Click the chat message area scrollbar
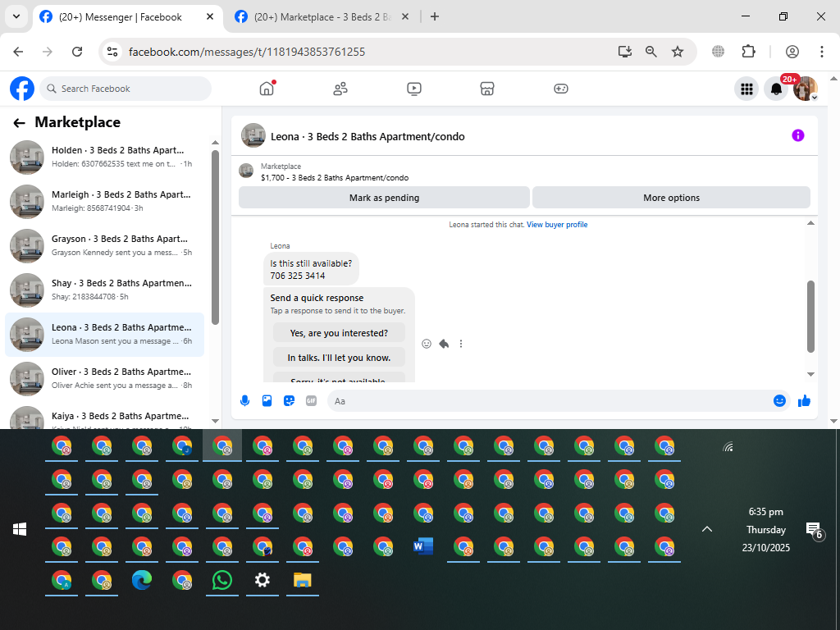This screenshot has height=630, width=840. click(x=810, y=316)
